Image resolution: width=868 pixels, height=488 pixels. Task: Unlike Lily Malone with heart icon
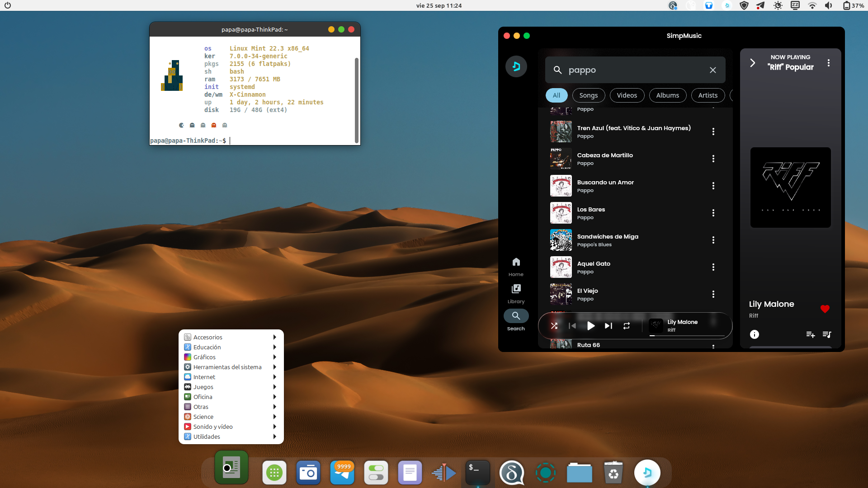coord(825,309)
